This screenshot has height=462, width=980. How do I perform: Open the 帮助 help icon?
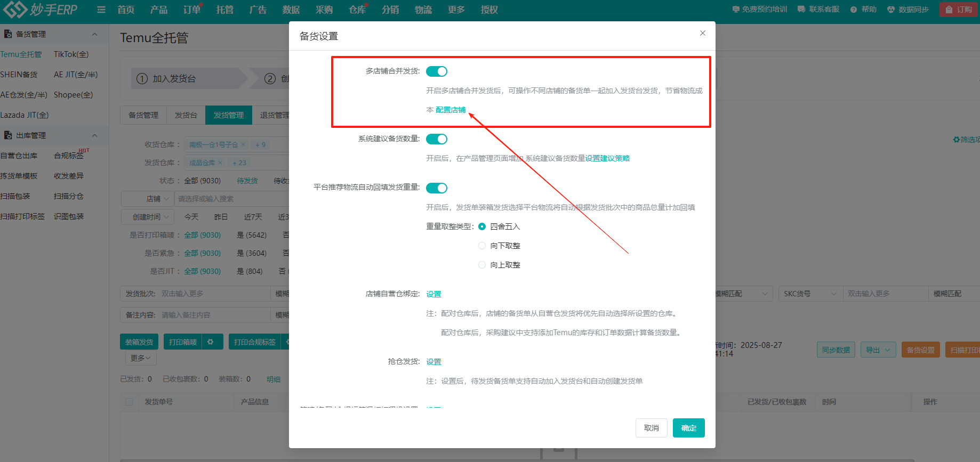854,10
